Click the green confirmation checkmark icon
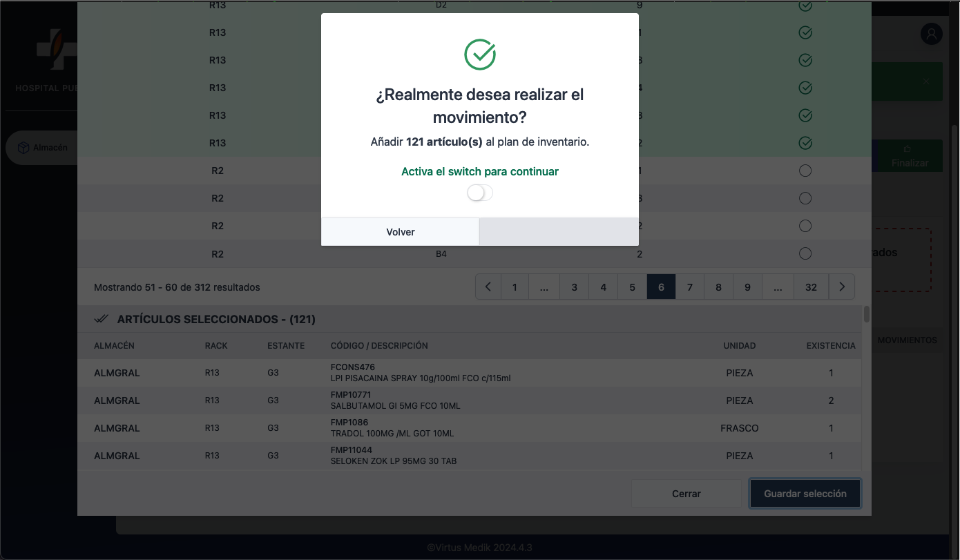Image resolution: width=960 pixels, height=560 pixels. click(479, 55)
